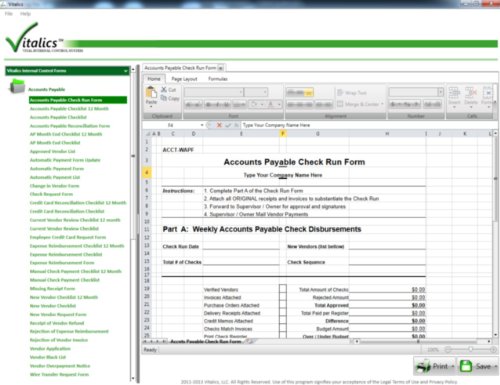Tick the Verified Vendors checkbox
This screenshot has height=385, width=500.
click(283, 289)
